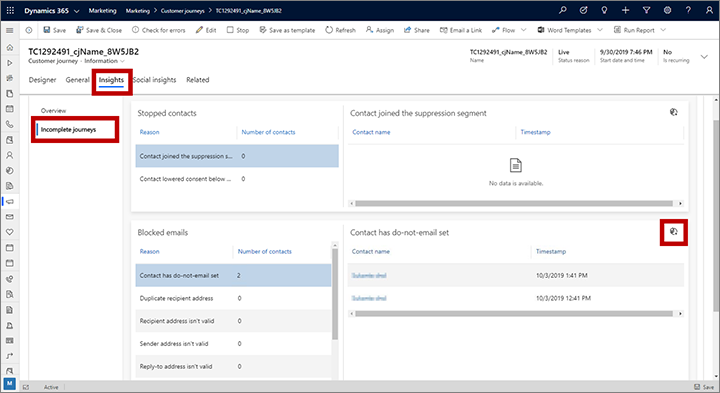Select Duplicate recipient address row
The width and height of the screenshot is (720, 393).
233,298
